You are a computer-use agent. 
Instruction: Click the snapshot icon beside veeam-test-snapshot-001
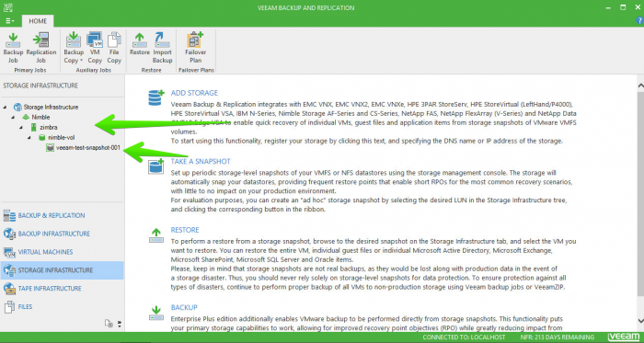click(x=50, y=148)
